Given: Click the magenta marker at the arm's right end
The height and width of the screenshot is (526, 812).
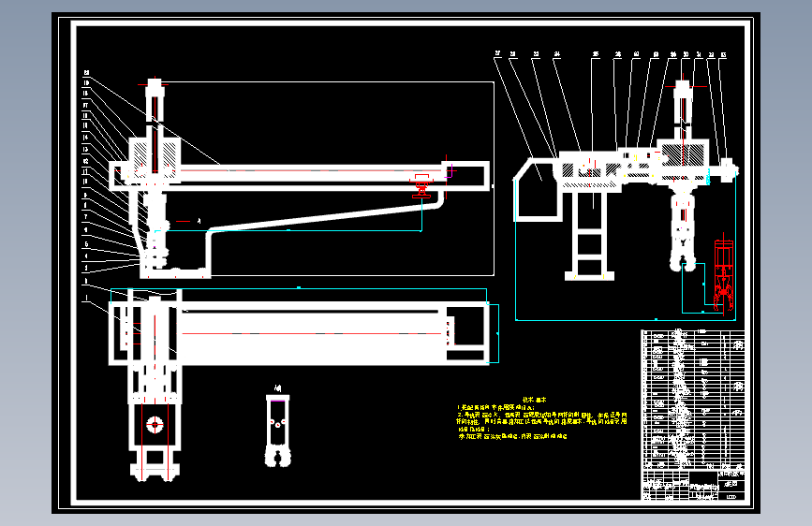Looking at the screenshot, I should click(450, 170).
